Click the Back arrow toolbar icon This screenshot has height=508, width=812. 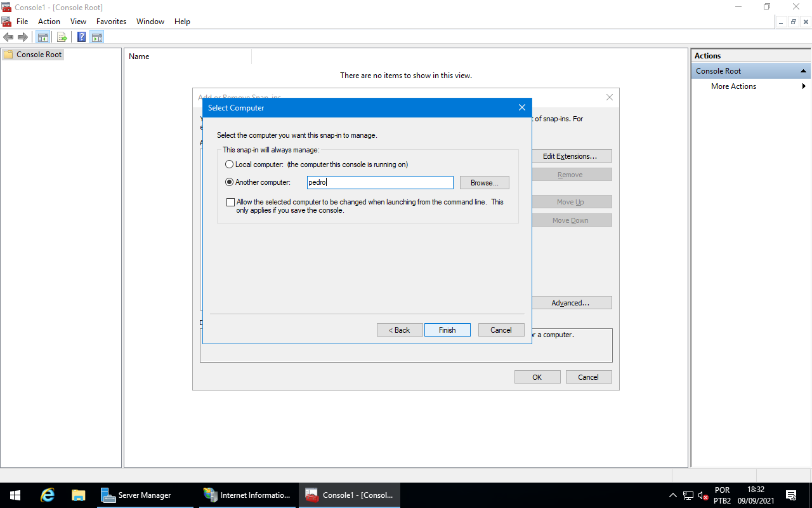click(x=8, y=37)
